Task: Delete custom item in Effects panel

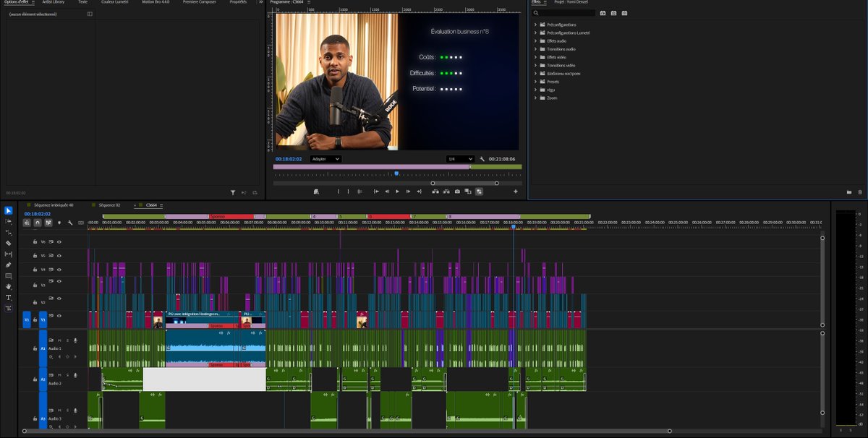Action: (x=860, y=192)
